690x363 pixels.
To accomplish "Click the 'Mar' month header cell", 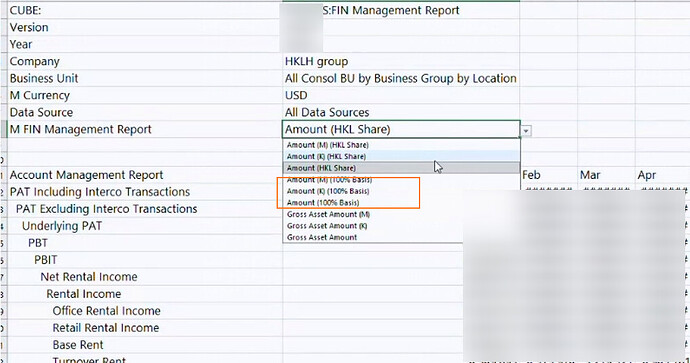I will pos(606,175).
